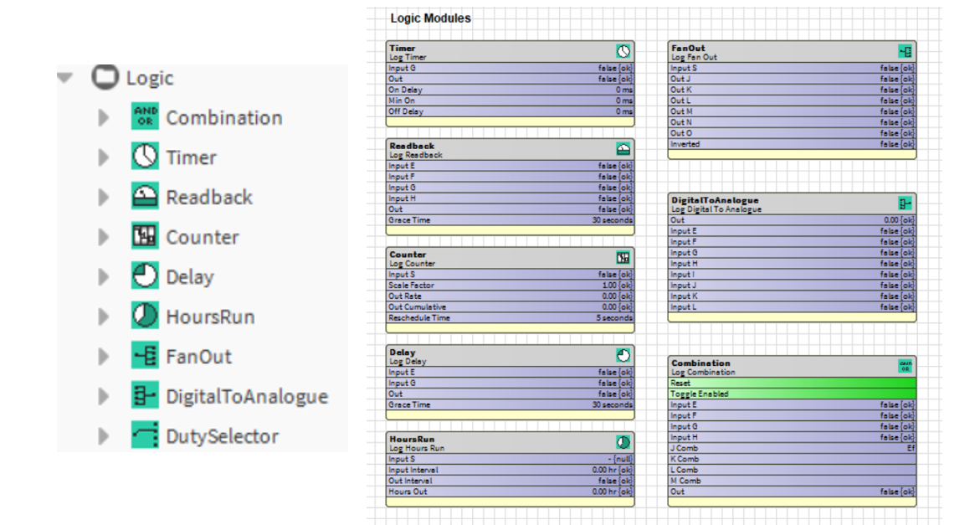Click the Timer clock icon in tree
This screenshot has height=525, width=980.
point(145,157)
